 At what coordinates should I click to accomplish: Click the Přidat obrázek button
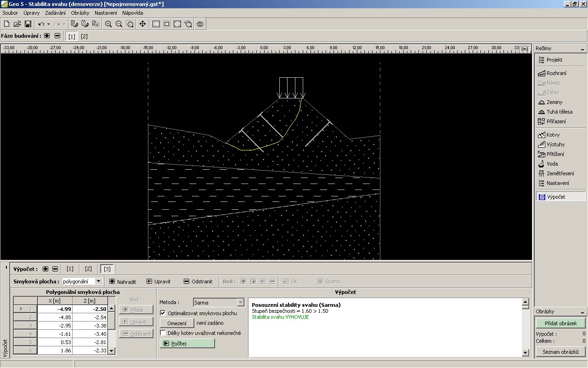[560, 323]
